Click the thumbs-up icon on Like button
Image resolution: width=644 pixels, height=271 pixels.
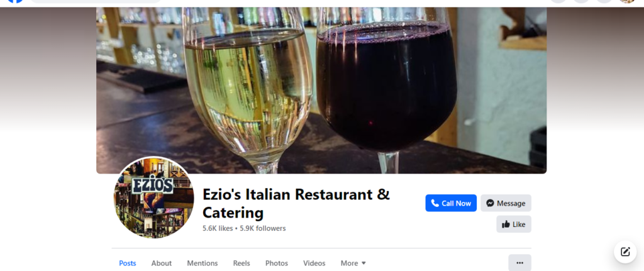tap(506, 224)
